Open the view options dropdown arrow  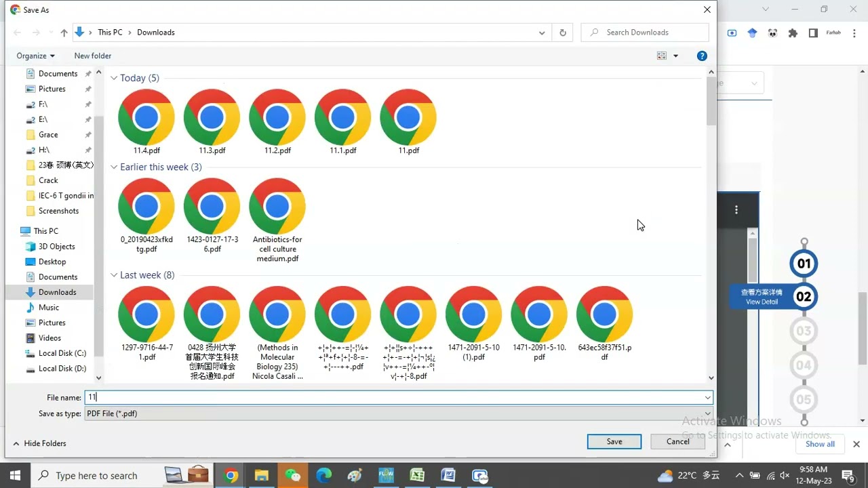click(675, 56)
